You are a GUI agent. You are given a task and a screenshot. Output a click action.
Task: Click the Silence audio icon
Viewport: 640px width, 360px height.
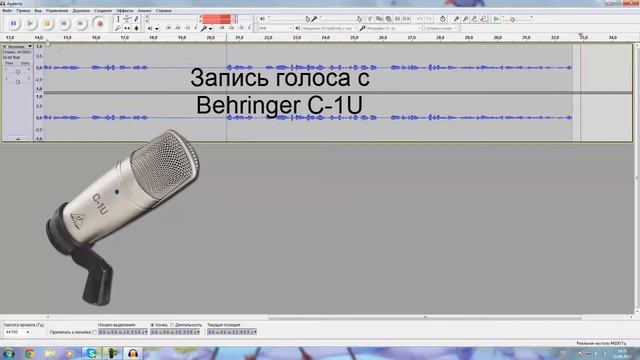[406, 19]
